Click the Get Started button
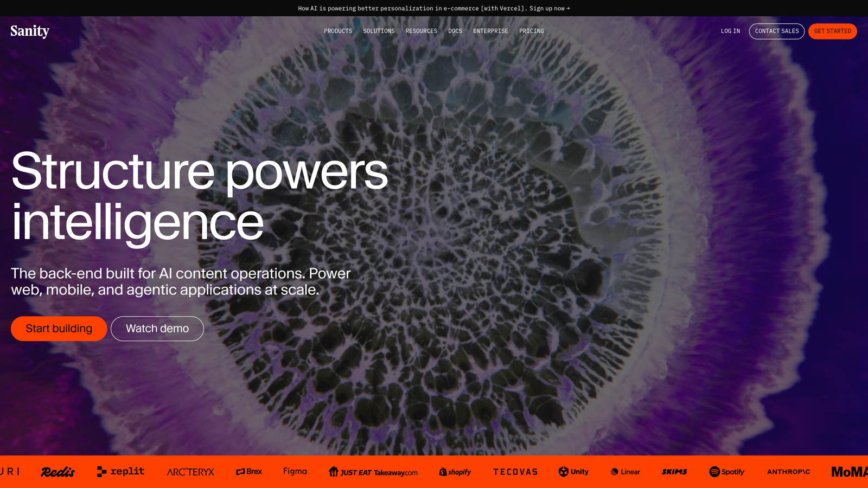The height and width of the screenshot is (488, 868). pos(833,31)
